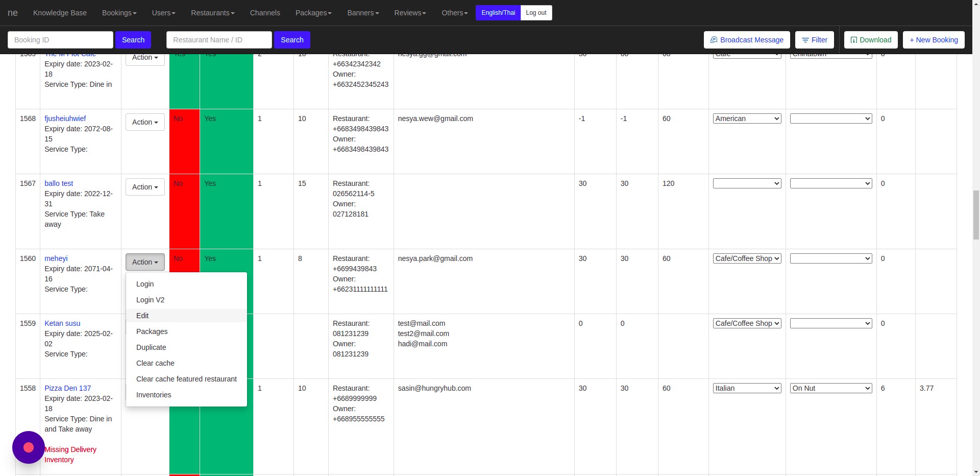Click the purple record bubble
This screenshot has height=476, width=980.
coord(29,447)
